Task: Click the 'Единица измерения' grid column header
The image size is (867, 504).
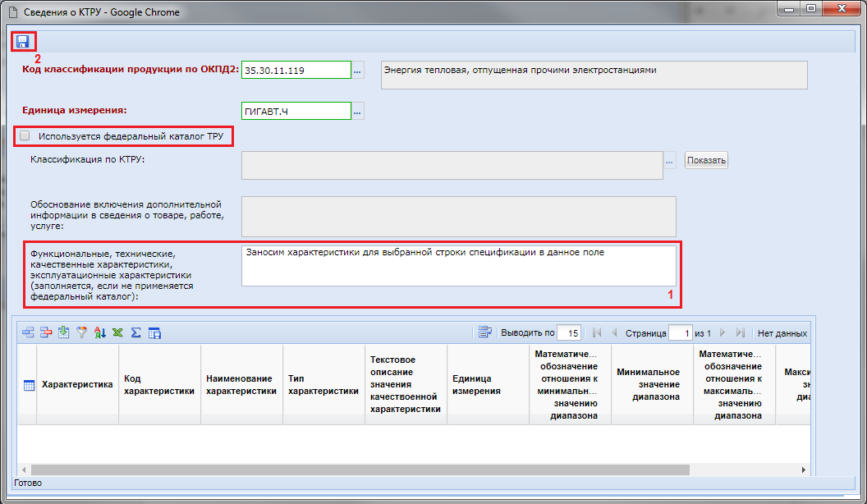Action: 488,385
